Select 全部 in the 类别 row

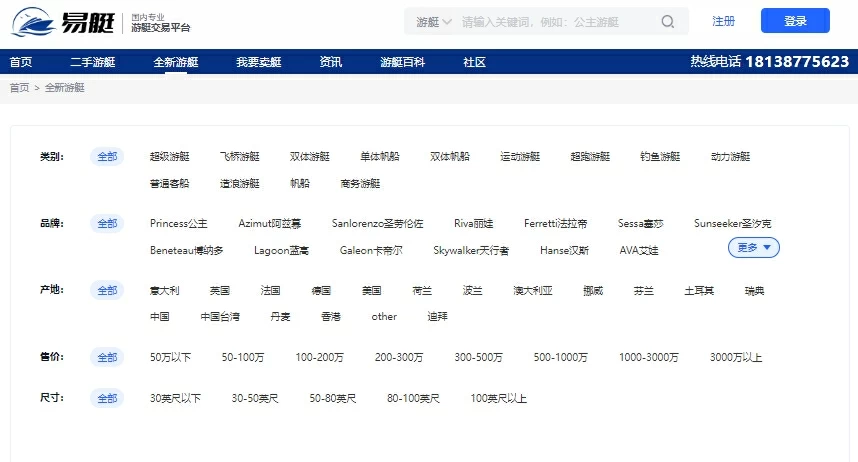click(107, 157)
